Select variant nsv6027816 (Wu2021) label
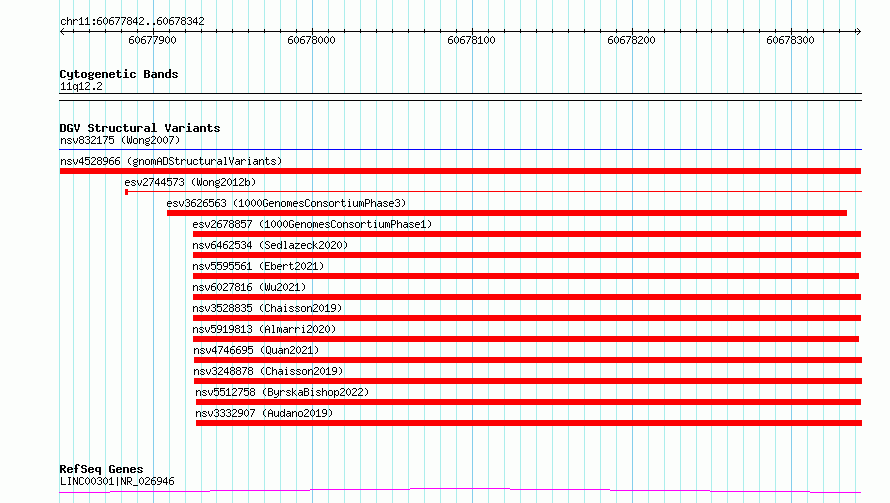The image size is (890, 503). [x=249, y=287]
